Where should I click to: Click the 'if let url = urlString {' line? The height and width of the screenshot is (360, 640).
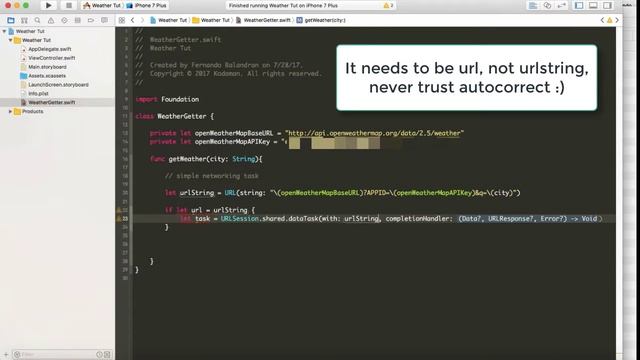click(x=210, y=210)
